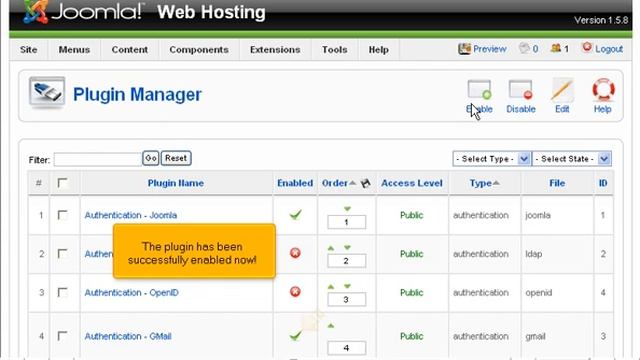
Task: Click the Edit pencil toolbar icon
Action: (x=562, y=89)
